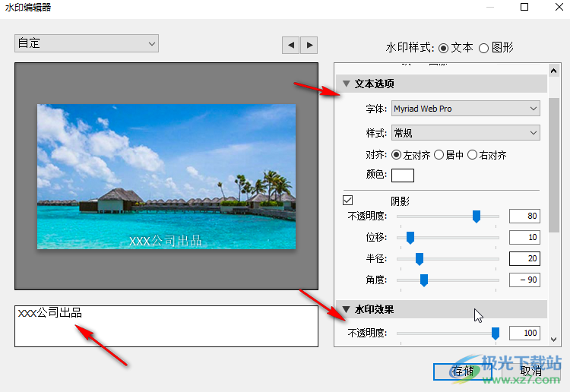Click the 半径 slider handle
This screenshot has width=570, height=392.
(420, 259)
